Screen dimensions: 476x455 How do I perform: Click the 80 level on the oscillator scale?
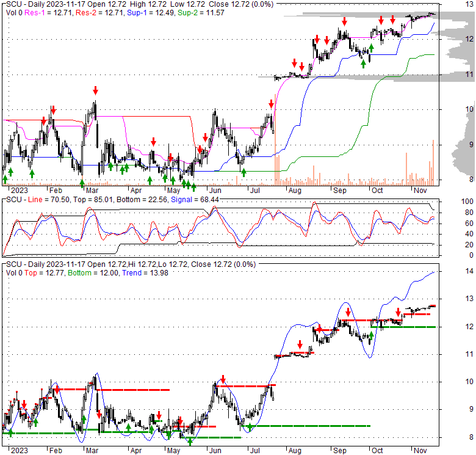(x=469, y=213)
